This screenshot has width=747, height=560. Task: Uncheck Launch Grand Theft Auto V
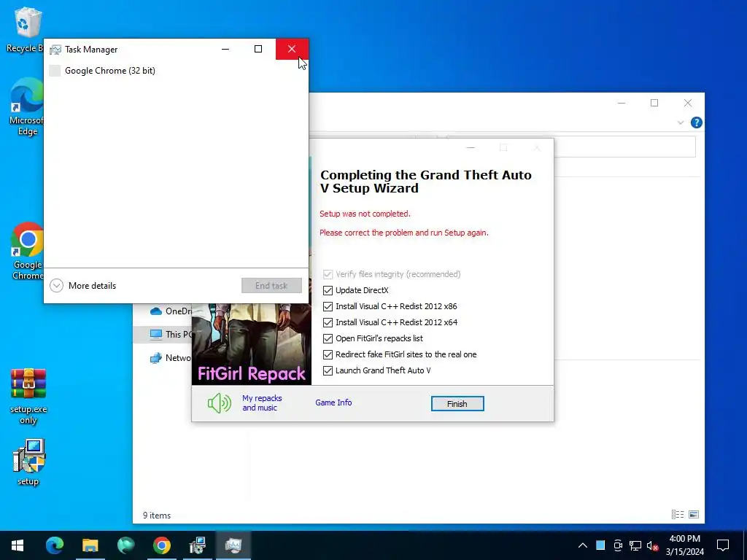[328, 370]
